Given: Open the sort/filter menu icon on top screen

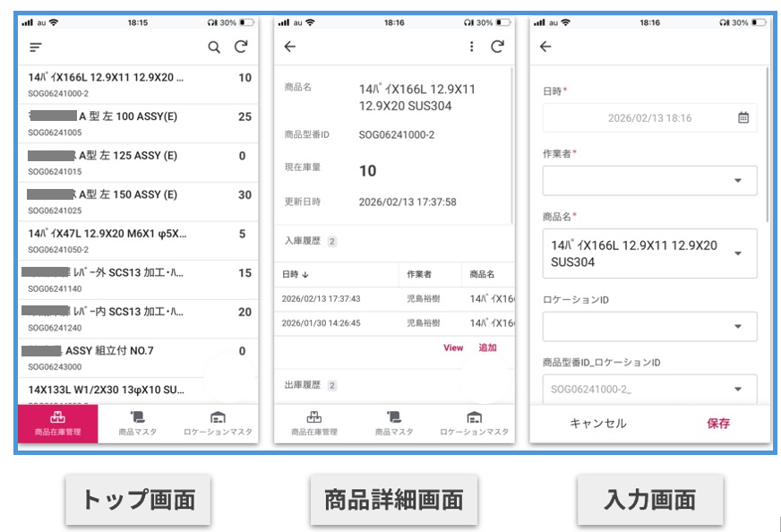Looking at the screenshot, I should (36, 47).
